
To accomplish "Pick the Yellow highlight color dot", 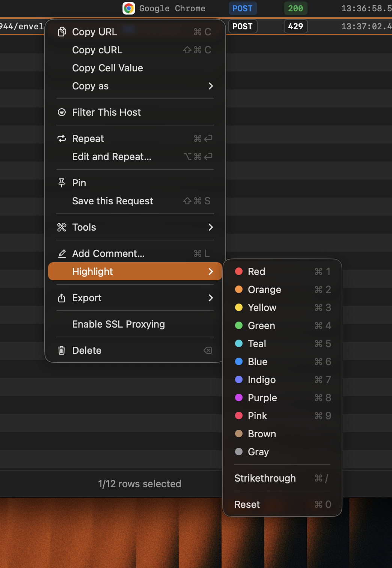I will coord(239,307).
